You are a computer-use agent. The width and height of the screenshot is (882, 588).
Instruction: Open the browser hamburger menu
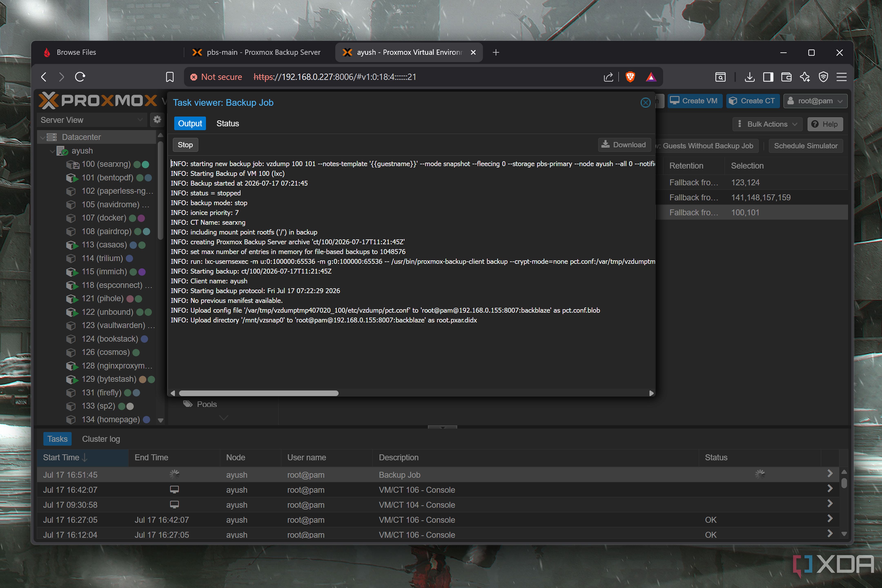(842, 77)
